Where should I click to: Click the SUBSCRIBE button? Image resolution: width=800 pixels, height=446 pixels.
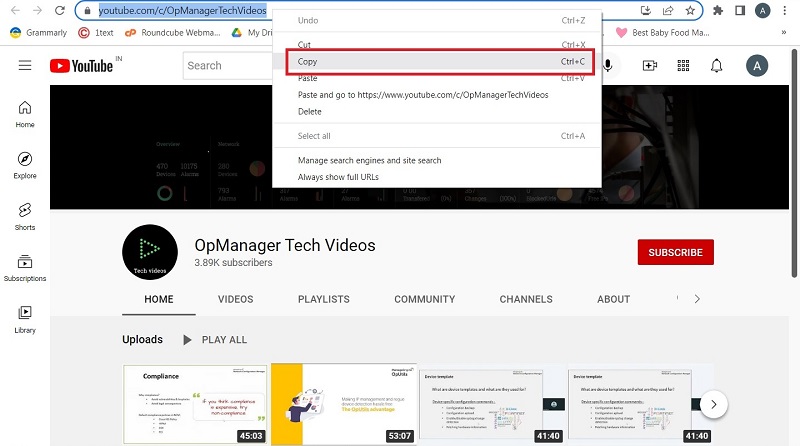[x=676, y=252]
